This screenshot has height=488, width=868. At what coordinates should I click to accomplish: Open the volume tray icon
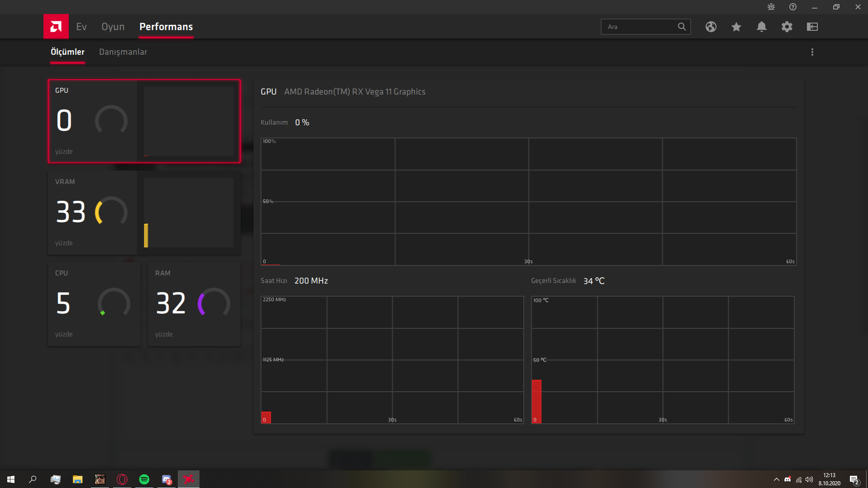pos(809,479)
